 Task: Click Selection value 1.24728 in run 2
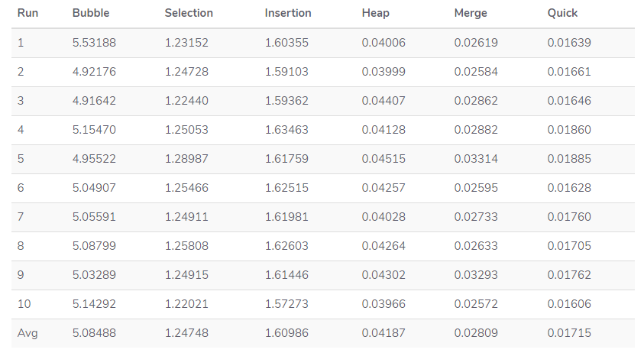(186, 72)
